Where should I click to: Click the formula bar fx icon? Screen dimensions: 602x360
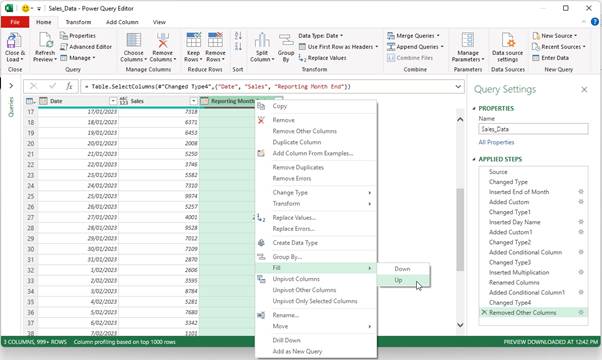tap(69, 86)
